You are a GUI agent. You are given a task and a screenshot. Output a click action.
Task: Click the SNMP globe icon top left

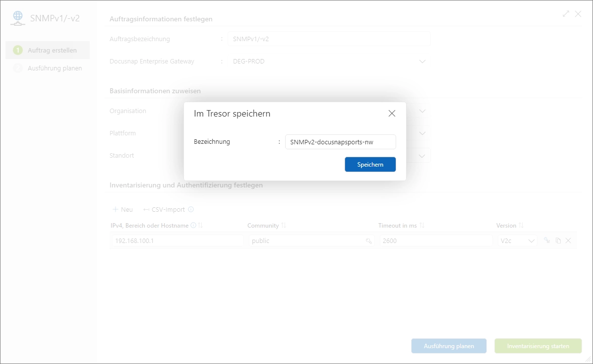coord(18,17)
